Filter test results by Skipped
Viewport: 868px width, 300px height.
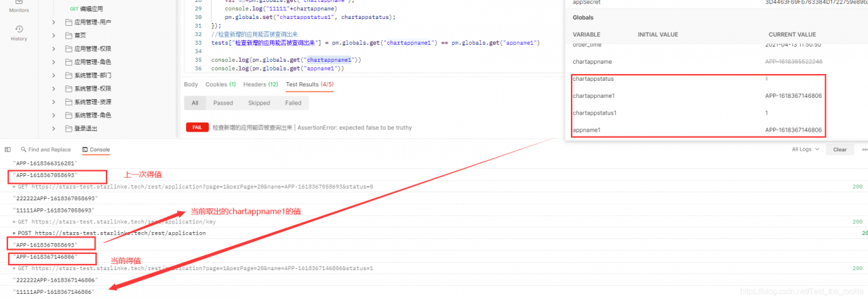[x=259, y=103]
